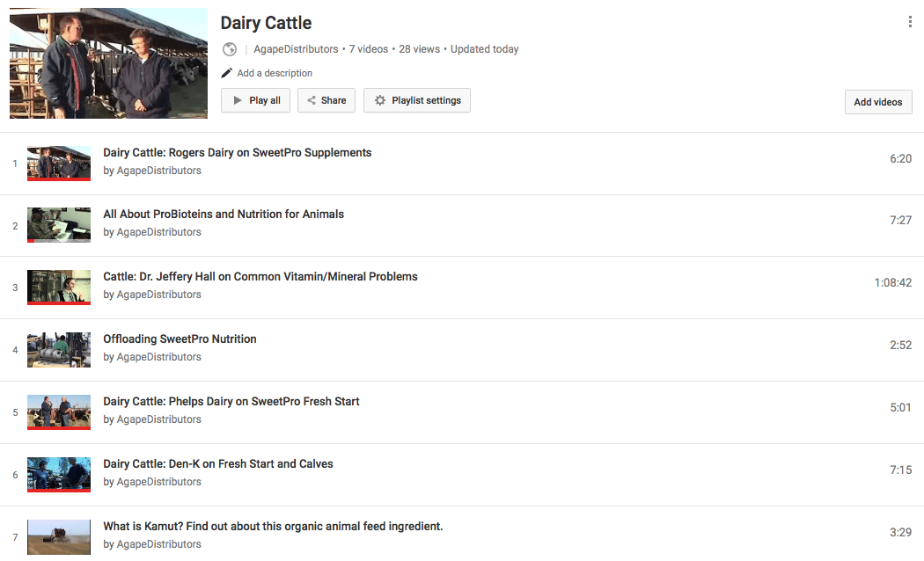
Task: Click the globe privacy icon
Action: (x=230, y=49)
